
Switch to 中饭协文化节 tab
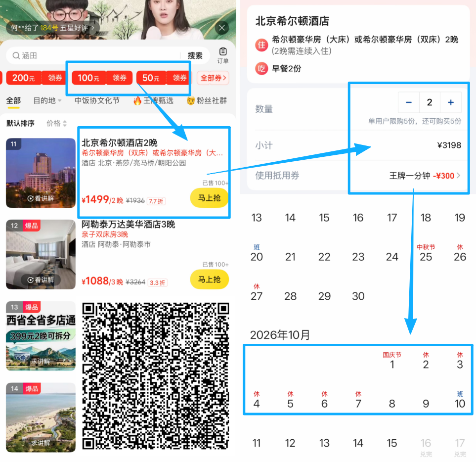click(97, 100)
